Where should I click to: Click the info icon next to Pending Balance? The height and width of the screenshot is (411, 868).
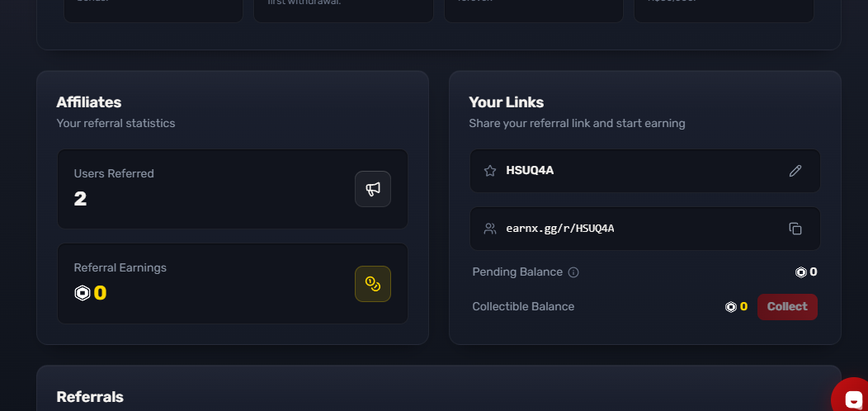click(573, 272)
